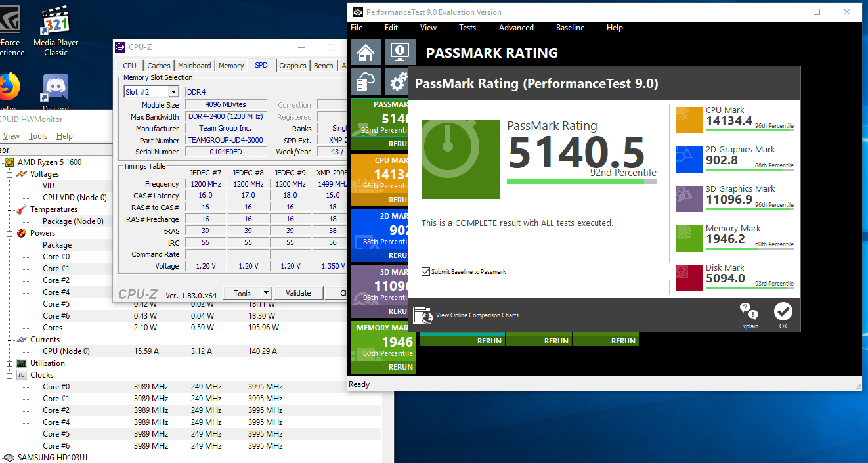Image resolution: width=868 pixels, height=463 pixels.
Task: Expand the Utilization tree node
Action: pyautogui.click(x=9, y=363)
